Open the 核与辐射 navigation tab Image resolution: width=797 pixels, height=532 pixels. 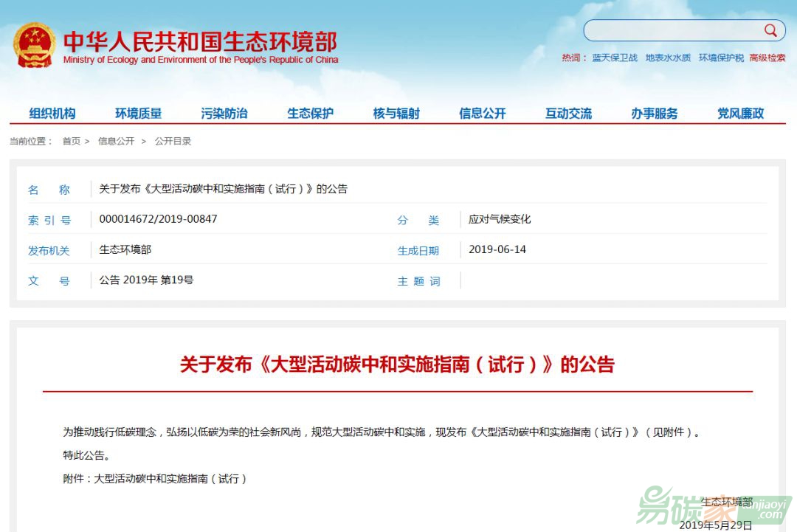[x=396, y=113]
